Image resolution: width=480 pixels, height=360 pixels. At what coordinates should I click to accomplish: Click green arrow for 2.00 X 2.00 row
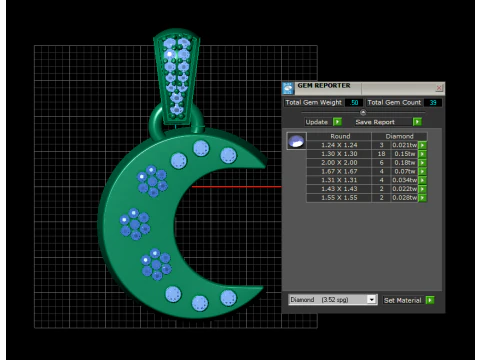coord(422,163)
